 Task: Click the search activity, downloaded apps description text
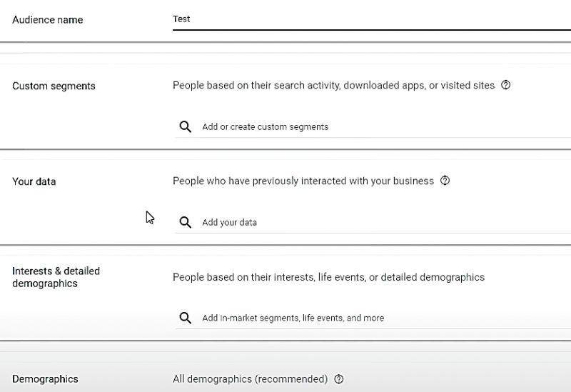[333, 85]
